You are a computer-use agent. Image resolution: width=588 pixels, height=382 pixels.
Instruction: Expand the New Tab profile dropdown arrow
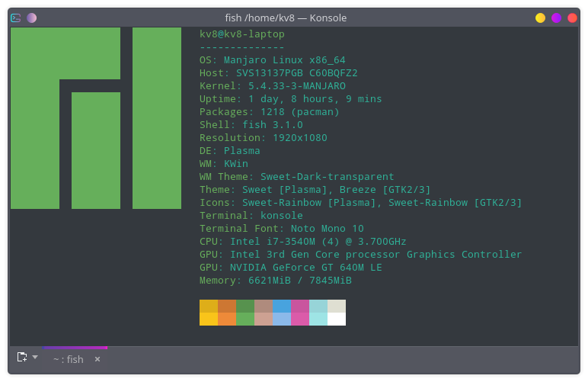click(35, 357)
